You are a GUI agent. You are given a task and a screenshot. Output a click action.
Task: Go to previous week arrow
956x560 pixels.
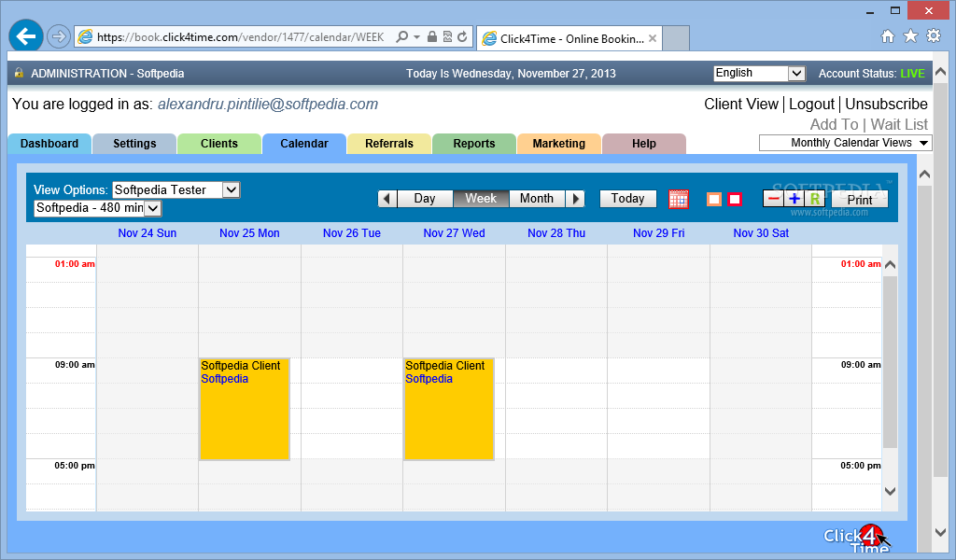(x=387, y=199)
